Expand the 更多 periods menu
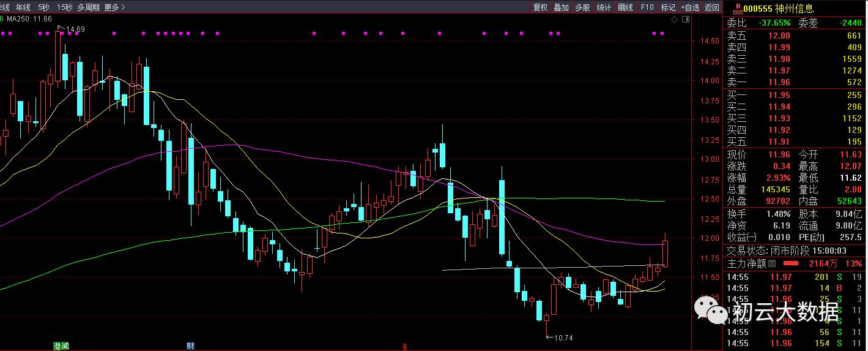This screenshot has height=351, width=868. (114, 7)
